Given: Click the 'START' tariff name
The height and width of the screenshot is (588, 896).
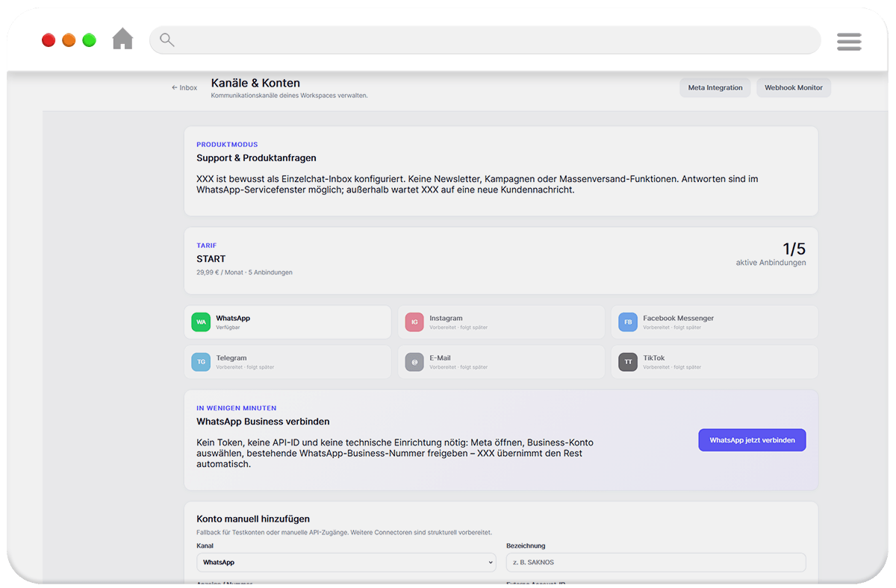Looking at the screenshot, I should click(x=211, y=259).
